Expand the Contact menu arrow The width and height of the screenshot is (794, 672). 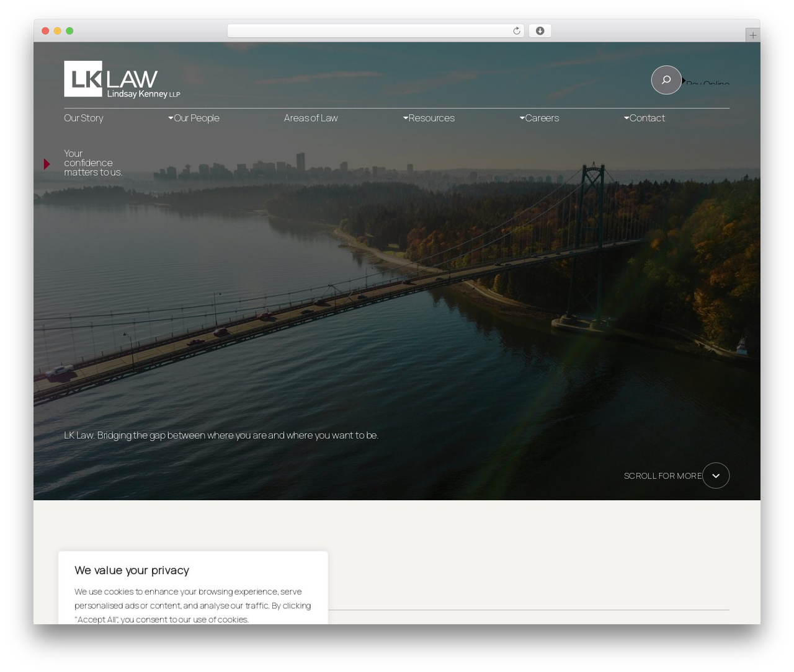pyautogui.click(x=627, y=118)
